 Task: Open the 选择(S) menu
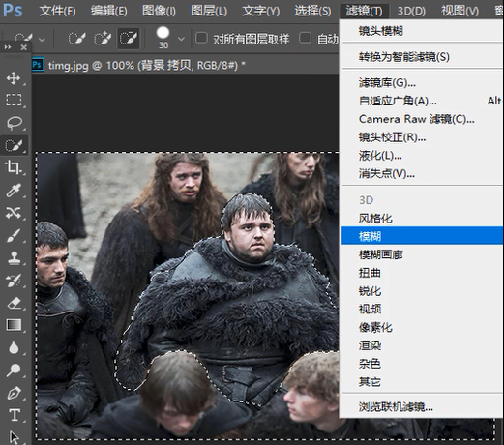point(312,11)
